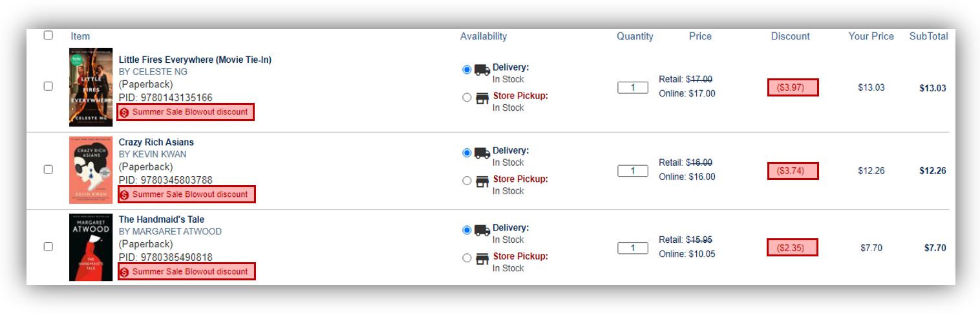Screen dimensions: 980x314
Task: Click the delivery truck icon for Crazy Rich Asians
Action: coord(482,153)
